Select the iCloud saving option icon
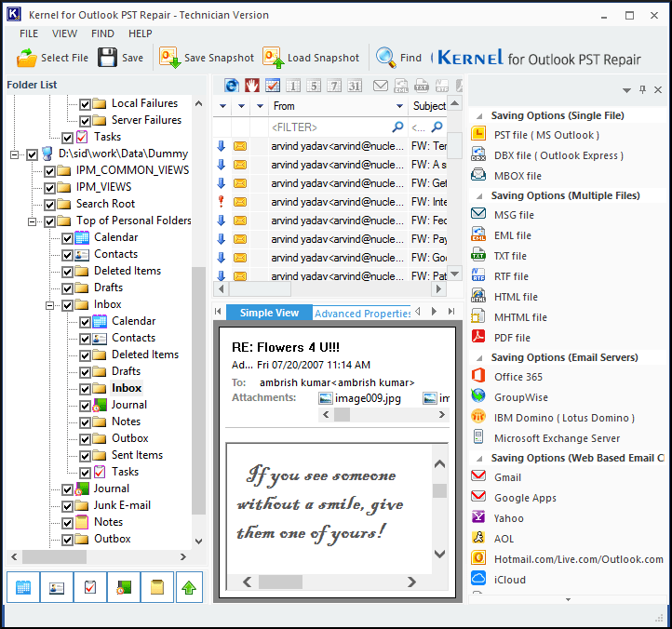 click(x=478, y=580)
